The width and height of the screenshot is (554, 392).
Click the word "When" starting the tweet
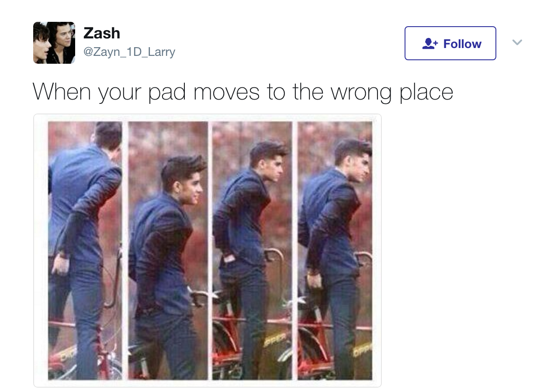(62, 91)
